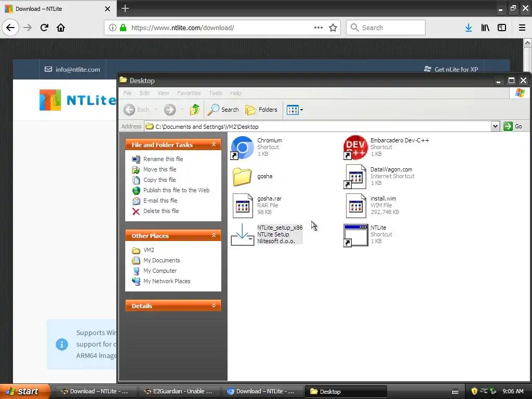Open the Edit menu in Explorer

pos(144,93)
